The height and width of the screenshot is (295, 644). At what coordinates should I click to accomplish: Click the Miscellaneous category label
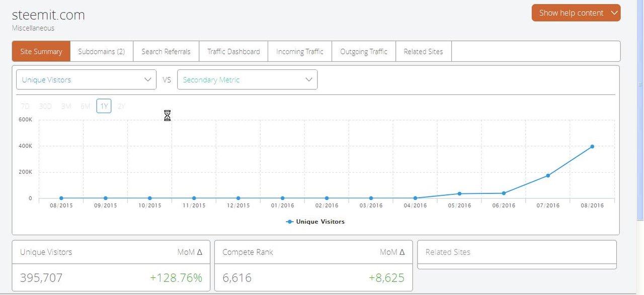tap(33, 28)
